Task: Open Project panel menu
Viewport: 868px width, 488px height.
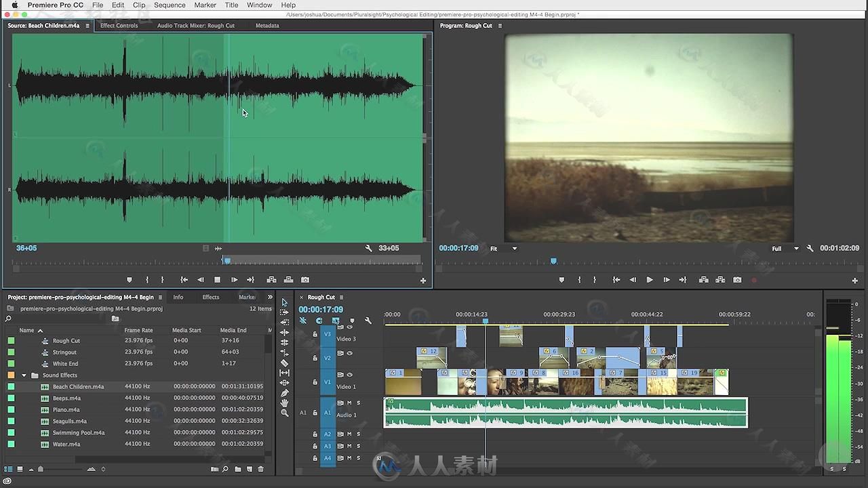Action: coord(161,297)
